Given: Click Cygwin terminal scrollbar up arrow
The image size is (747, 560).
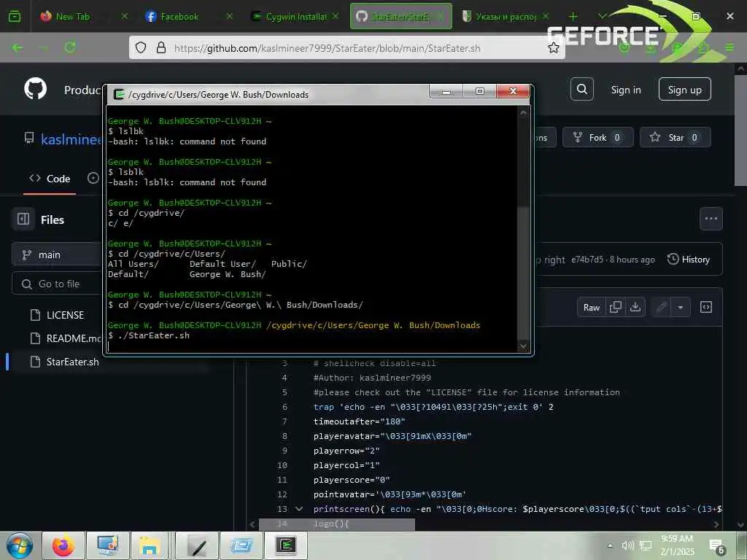Looking at the screenshot, I should pyautogui.click(x=523, y=113).
